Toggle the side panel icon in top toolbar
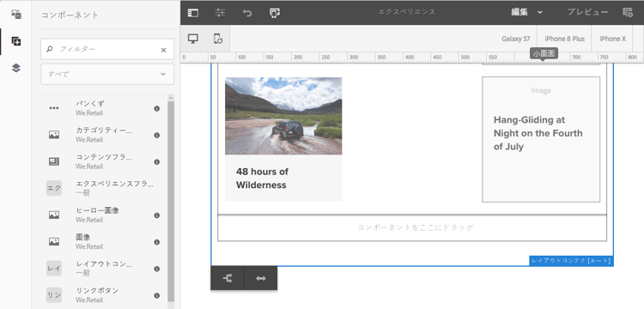644x309 pixels. (x=193, y=13)
